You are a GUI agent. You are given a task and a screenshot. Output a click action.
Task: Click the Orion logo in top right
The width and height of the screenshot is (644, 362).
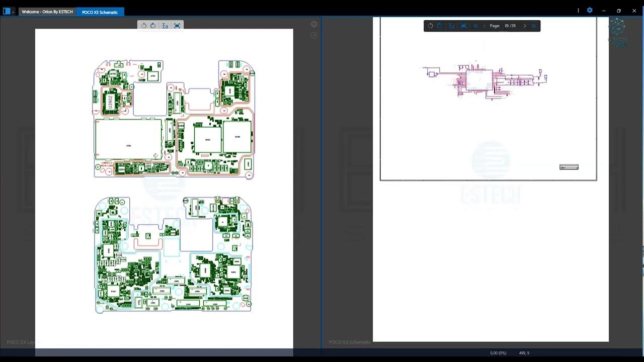point(617,33)
